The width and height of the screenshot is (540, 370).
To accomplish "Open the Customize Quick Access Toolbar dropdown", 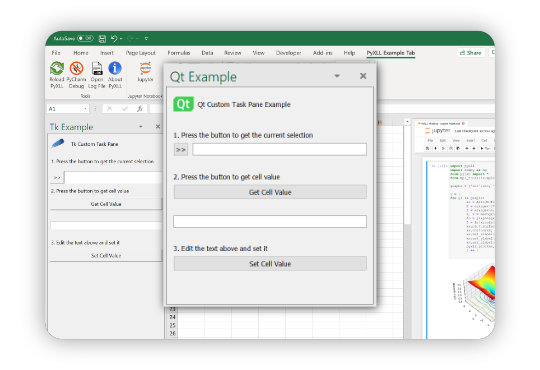I will point(146,39).
